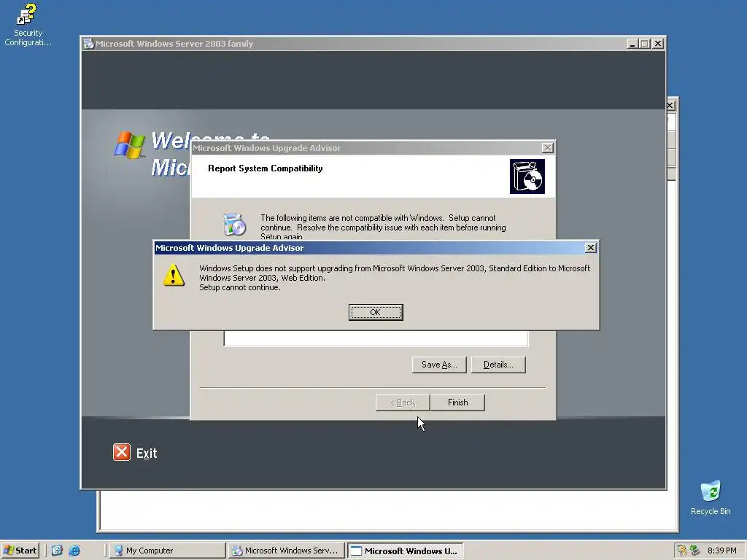Click the yellow warning triangle icon
The width and height of the screenshot is (747, 560).
click(174, 275)
